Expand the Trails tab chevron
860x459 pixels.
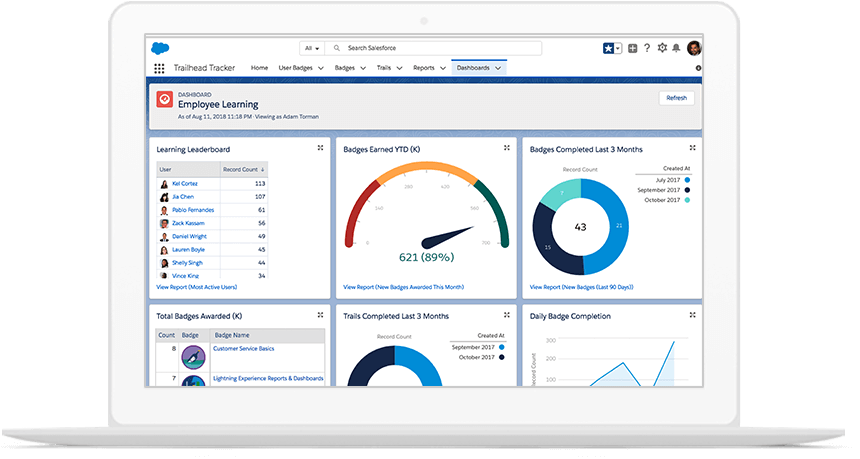pos(399,69)
